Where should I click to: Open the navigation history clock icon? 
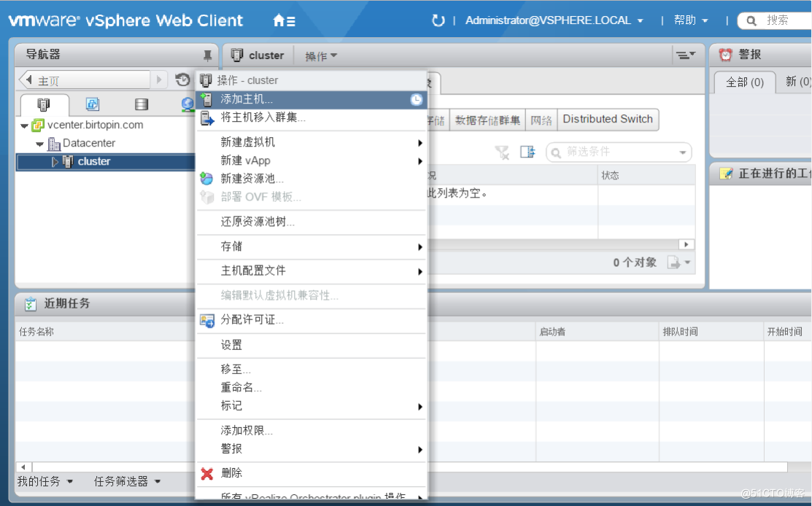(x=182, y=79)
